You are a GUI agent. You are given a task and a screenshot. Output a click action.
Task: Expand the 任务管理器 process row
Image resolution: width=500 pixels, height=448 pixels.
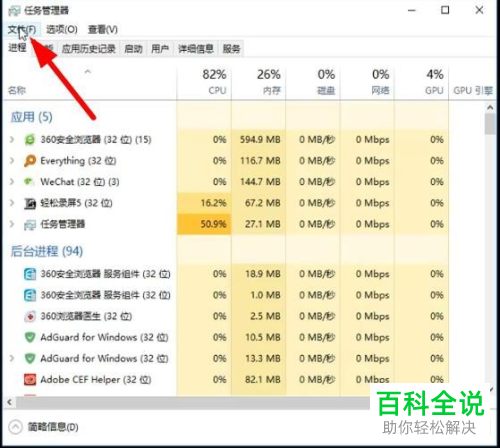12,224
